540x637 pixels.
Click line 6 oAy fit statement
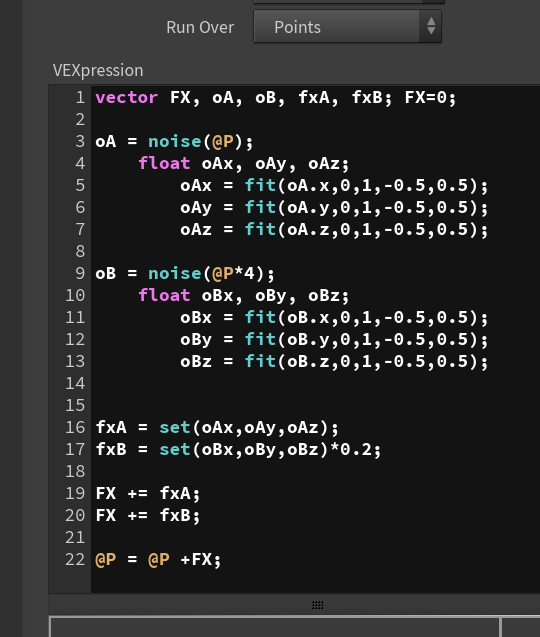pyautogui.click(x=334, y=208)
